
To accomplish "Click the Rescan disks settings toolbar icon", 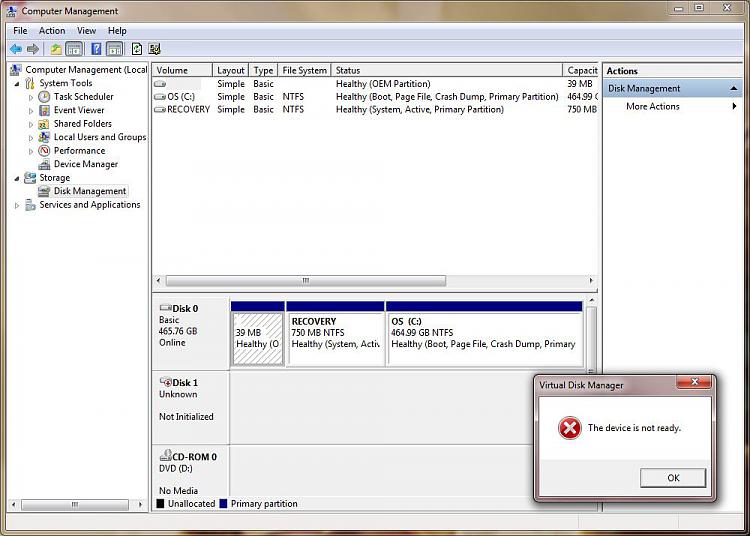I will pos(154,49).
